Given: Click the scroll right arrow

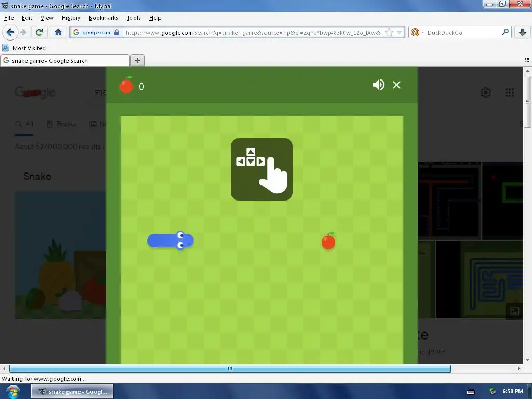Looking at the screenshot, I should pos(519,368).
